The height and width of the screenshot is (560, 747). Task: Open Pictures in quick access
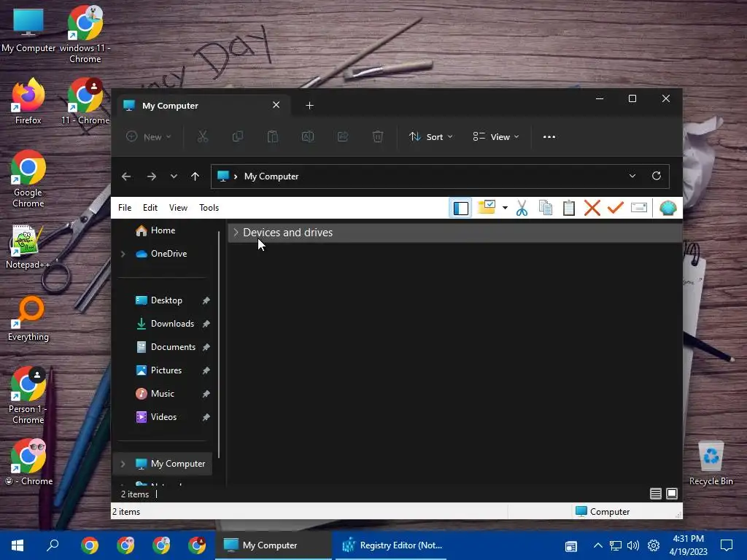pos(166,370)
